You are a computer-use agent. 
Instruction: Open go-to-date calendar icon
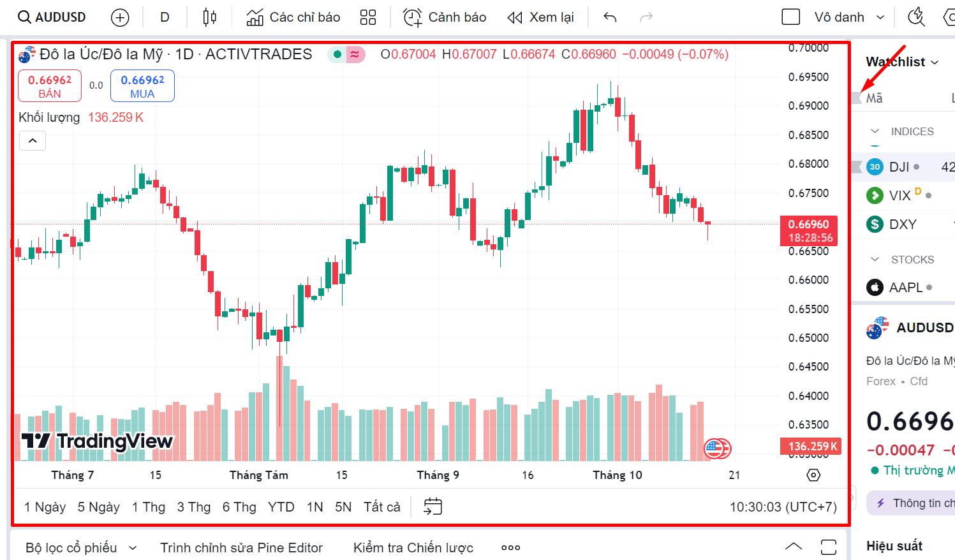click(x=433, y=507)
